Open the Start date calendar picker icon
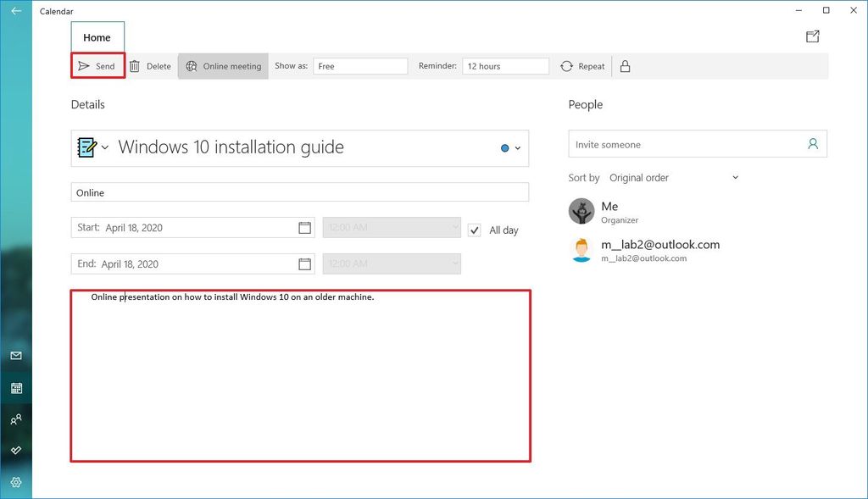The width and height of the screenshot is (868, 499). (304, 227)
